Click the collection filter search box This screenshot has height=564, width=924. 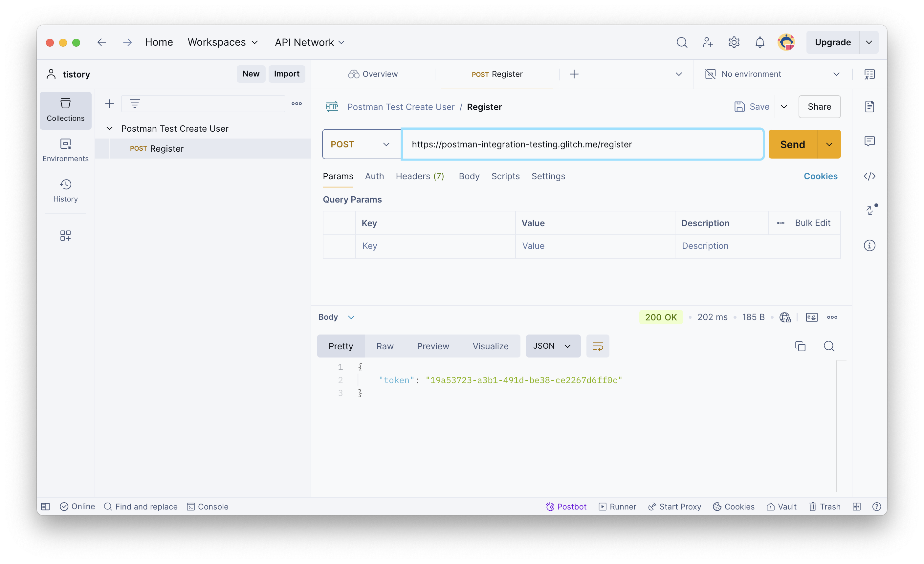203,104
